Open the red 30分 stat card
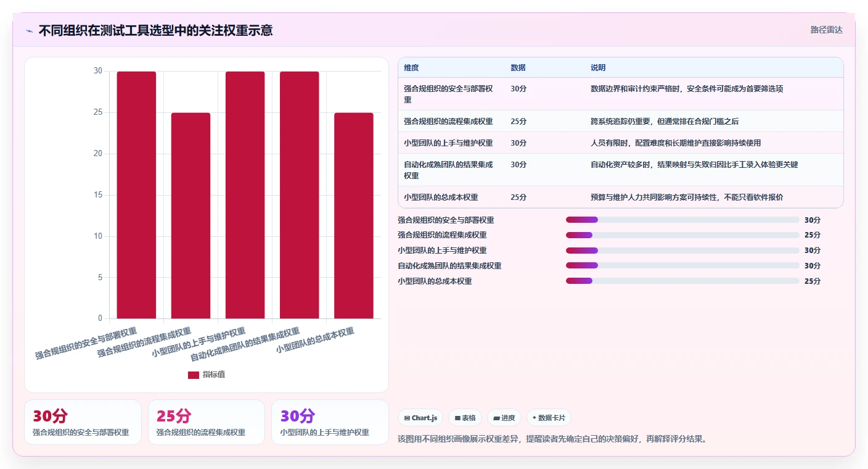This screenshot has height=469, width=868. [x=83, y=422]
